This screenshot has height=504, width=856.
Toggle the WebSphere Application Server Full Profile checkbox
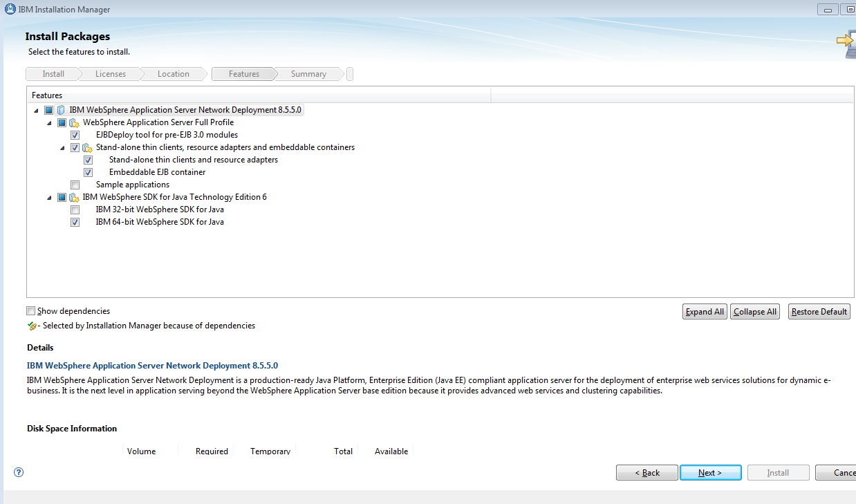pos(62,122)
